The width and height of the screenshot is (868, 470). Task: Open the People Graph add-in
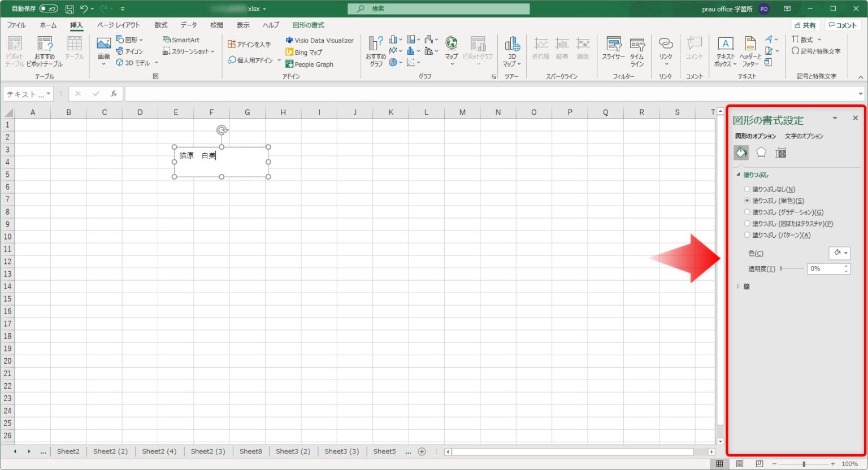pos(309,64)
